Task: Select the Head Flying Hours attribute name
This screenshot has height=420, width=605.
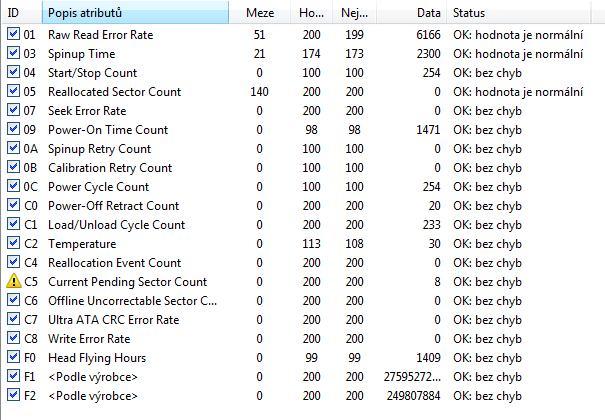Action: pos(97,358)
